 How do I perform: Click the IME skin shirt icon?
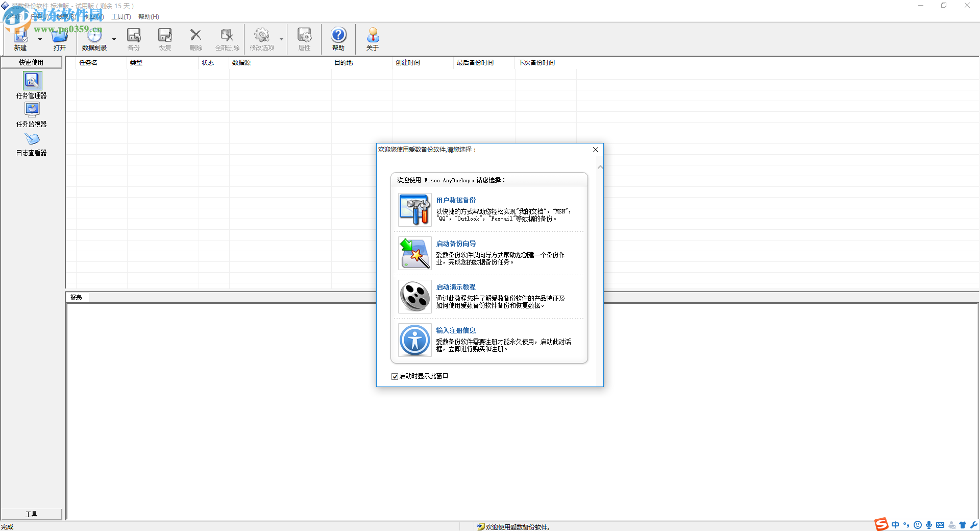[963, 525]
